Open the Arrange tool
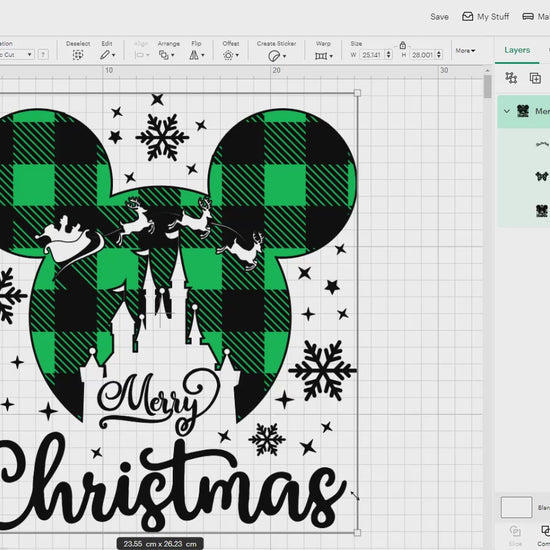The image size is (550, 550). [164, 55]
